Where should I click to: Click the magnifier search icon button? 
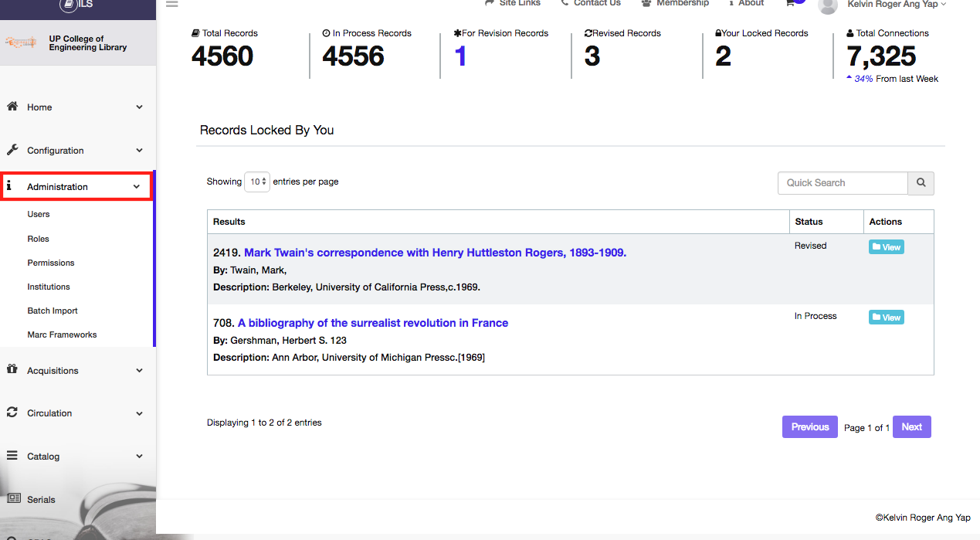921,183
